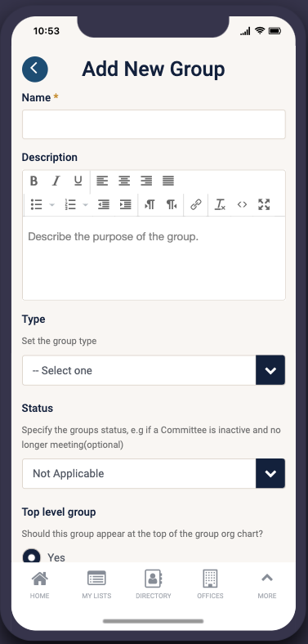The image size is (308, 644).
Task: Open the My Lists tab
Action: point(96,584)
